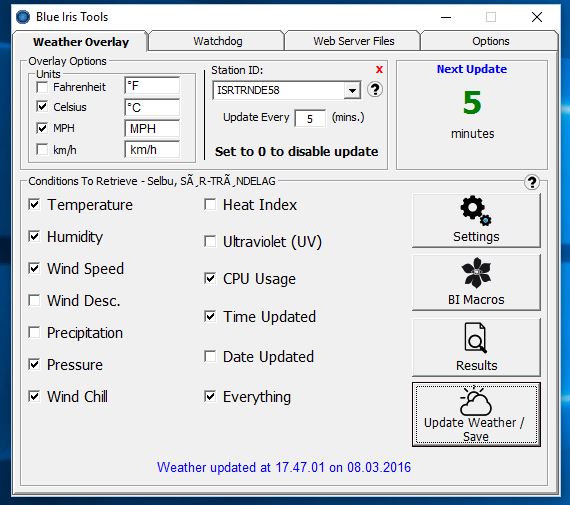Click the Fahrenheit label field showing °F
This screenshot has width=570, height=505.
(152, 86)
